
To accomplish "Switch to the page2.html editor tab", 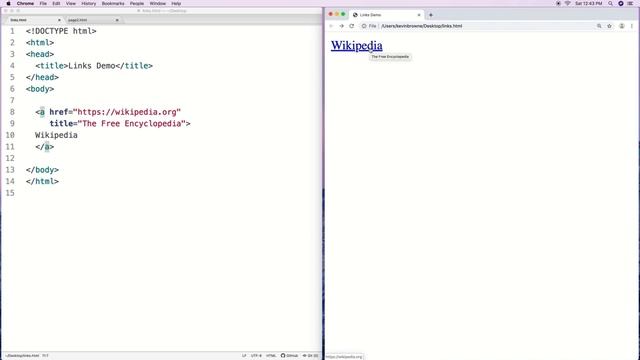I will 92,20.
